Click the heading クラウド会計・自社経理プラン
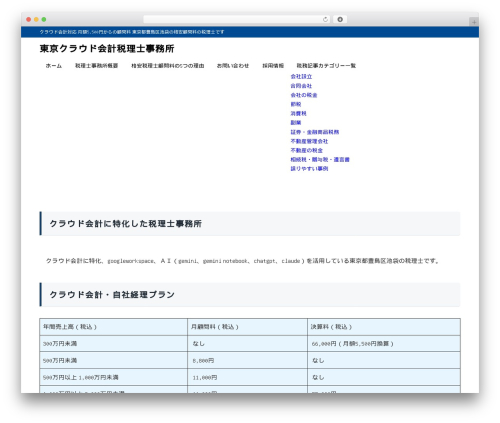Image resolution: width=500 pixels, height=423 pixels. pos(112,295)
